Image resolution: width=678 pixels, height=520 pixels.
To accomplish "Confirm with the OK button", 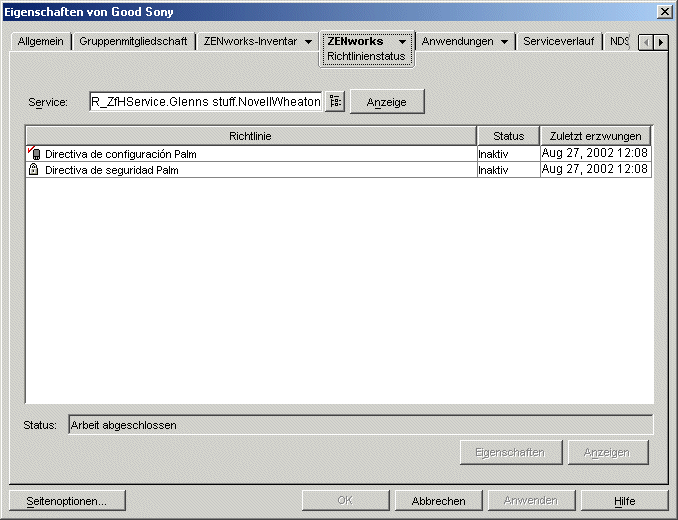I will 345,501.
